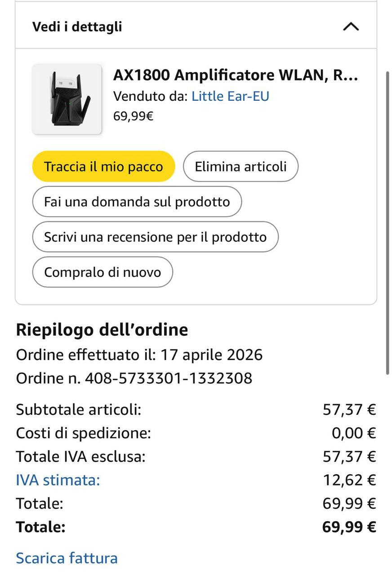The width and height of the screenshot is (392, 576).
Task: Open the AX1800 Amplificatore WLAN product title
Action: click(x=236, y=75)
